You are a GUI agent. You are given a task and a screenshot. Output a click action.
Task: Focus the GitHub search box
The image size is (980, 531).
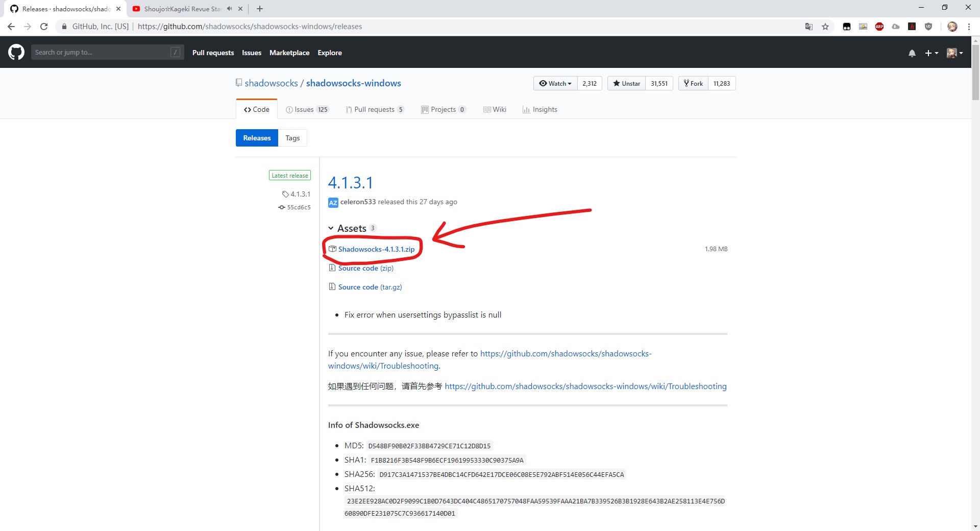pos(107,52)
